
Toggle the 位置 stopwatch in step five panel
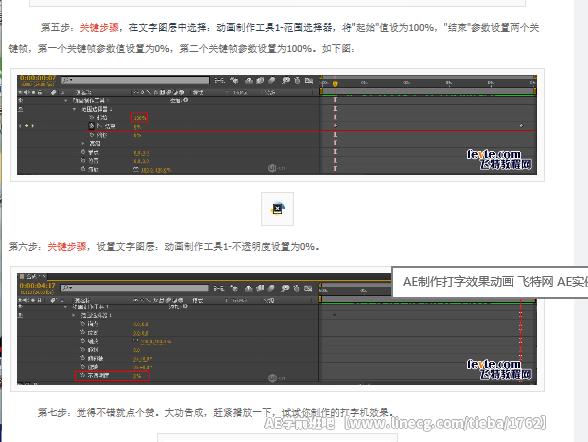coord(83,160)
